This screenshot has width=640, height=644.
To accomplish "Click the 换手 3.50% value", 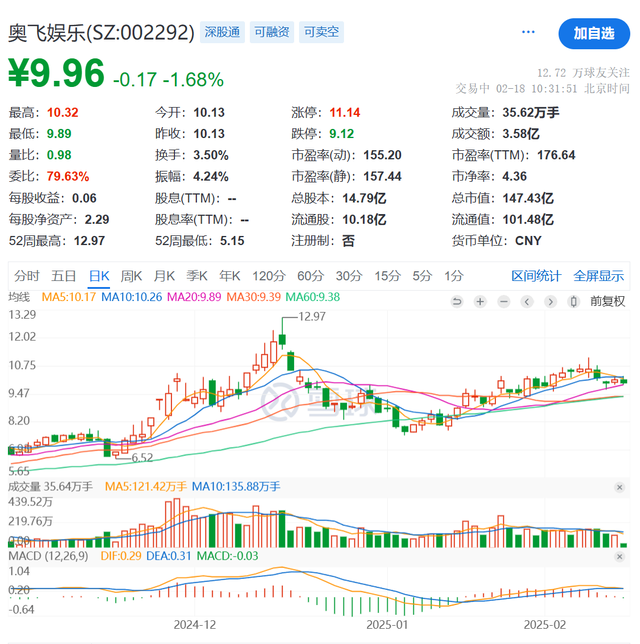I will (x=211, y=155).
